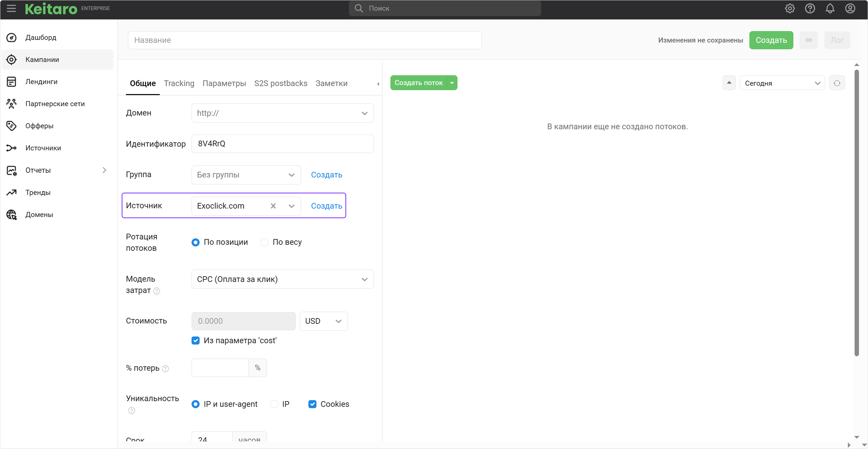Click the Domains globe icon
868x449 pixels.
11,215
